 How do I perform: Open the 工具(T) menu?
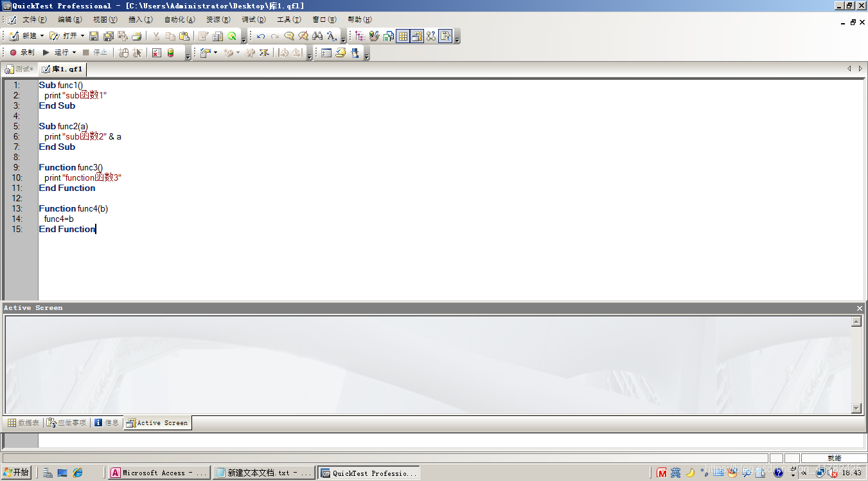[x=288, y=19]
